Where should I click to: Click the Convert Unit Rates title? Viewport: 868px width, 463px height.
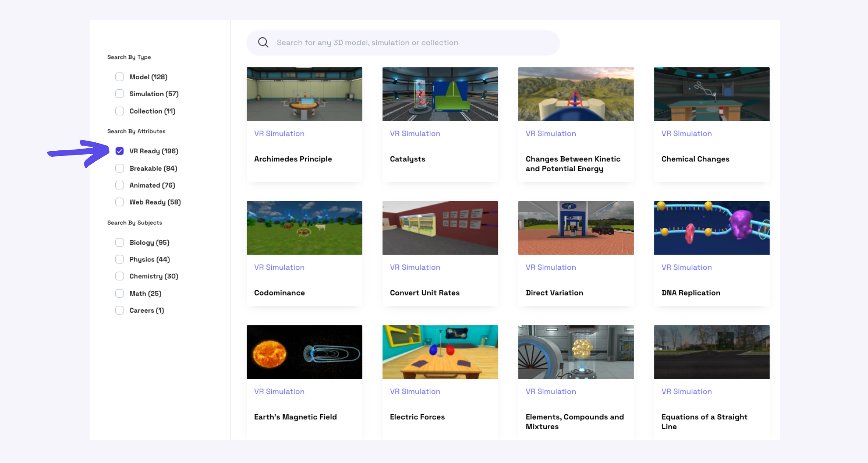[425, 293]
